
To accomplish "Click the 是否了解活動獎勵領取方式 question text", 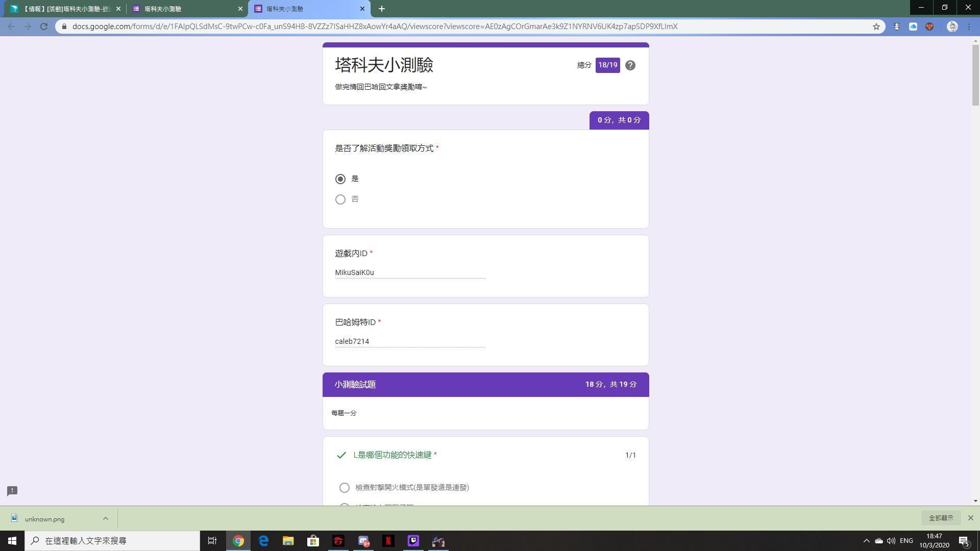I will pos(384,148).
